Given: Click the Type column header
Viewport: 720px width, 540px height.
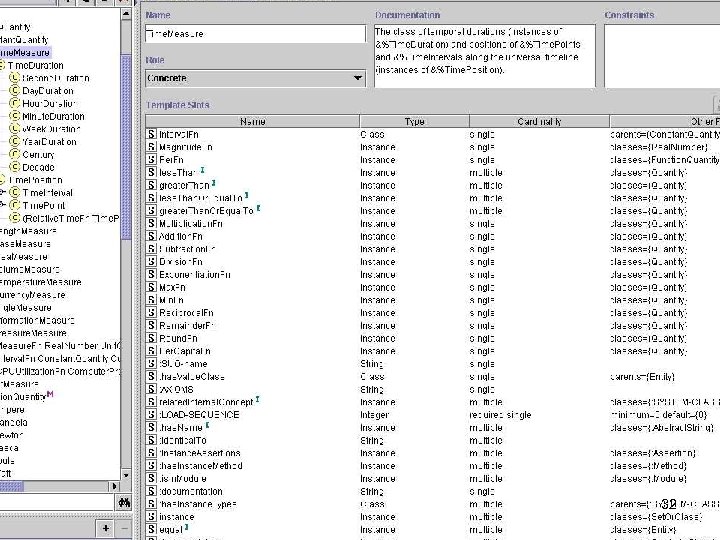Looking at the screenshot, I should (x=414, y=122).
